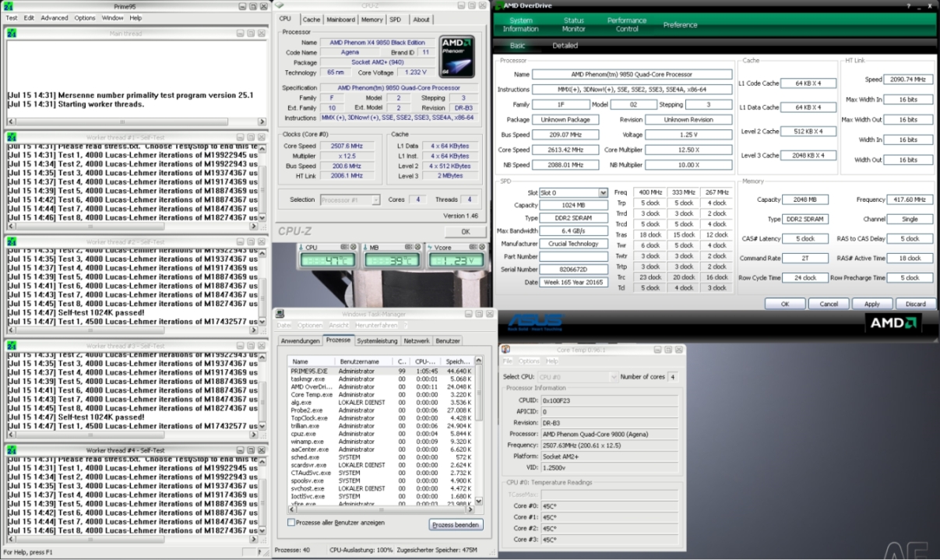This screenshot has width=940, height=560.
Task: Switch to the Detailed subtab in AMD OverDrive
Action: click(x=565, y=46)
